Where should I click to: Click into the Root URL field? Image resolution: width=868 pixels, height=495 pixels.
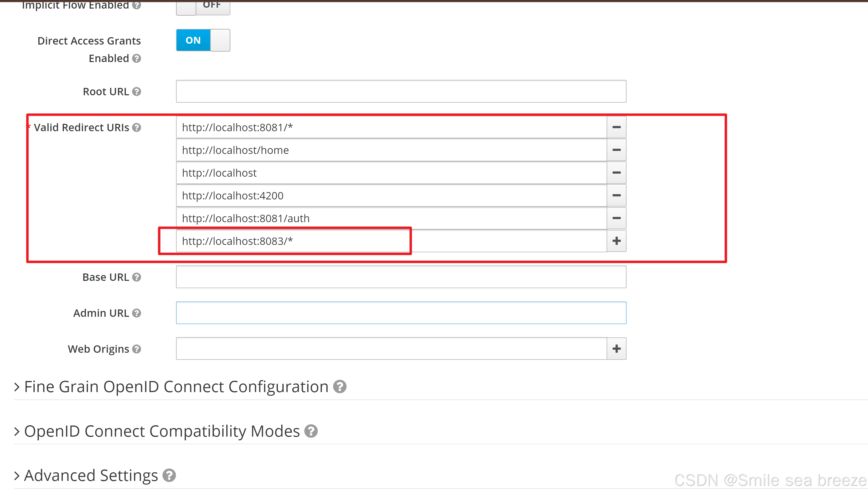(401, 91)
